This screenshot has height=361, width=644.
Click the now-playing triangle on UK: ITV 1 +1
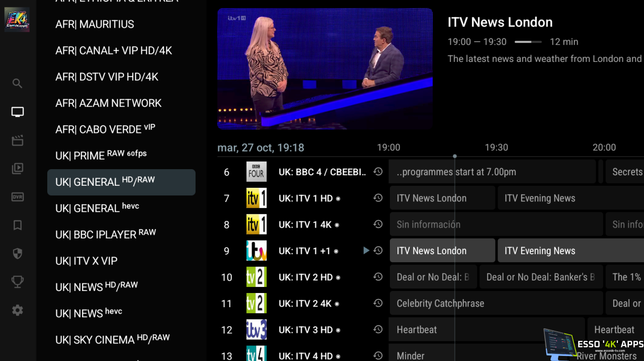[x=366, y=250]
